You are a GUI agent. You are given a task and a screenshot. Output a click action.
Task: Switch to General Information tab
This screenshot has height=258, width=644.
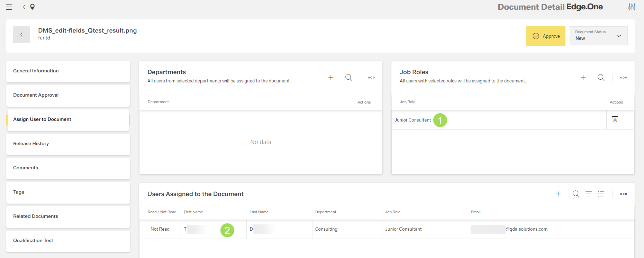click(68, 71)
